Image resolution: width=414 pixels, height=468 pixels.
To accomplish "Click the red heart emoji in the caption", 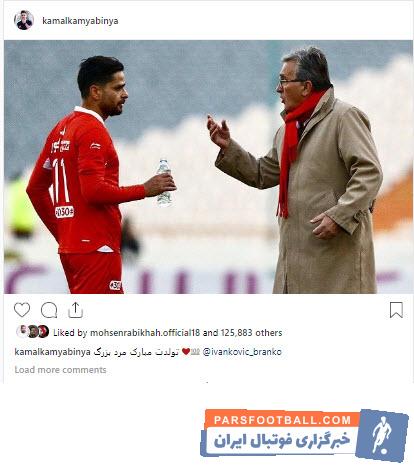I will [x=186, y=352].
